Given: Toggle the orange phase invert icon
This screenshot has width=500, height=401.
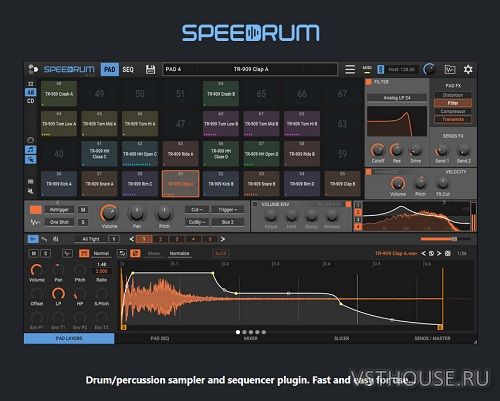Looking at the screenshot, I should pyautogui.click(x=135, y=253).
